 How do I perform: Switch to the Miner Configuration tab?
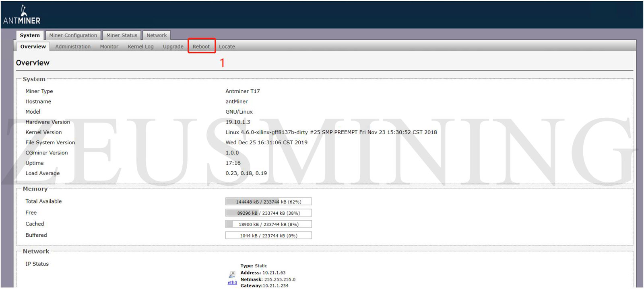(73, 35)
